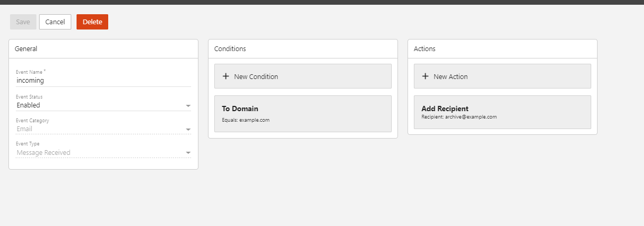Click the Cancel button
Screen dimensions: 644x226
[55, 22]
